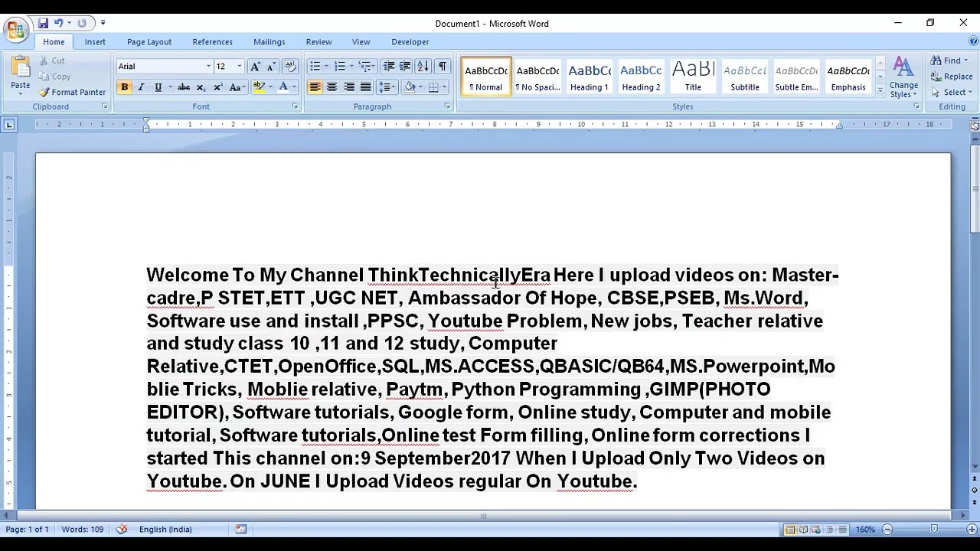Apply subscript formatting
Viewport: 980px width, 551px height.
click(x=201, y=87)
